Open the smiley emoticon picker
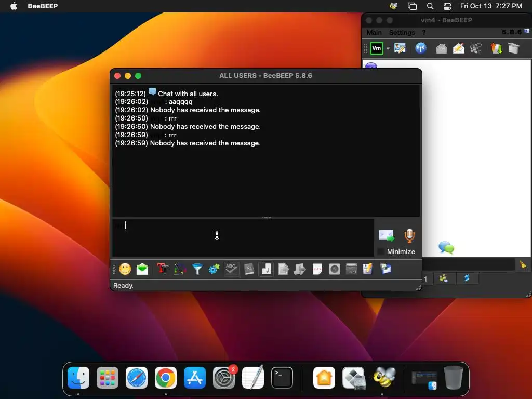 pos(125,270)
